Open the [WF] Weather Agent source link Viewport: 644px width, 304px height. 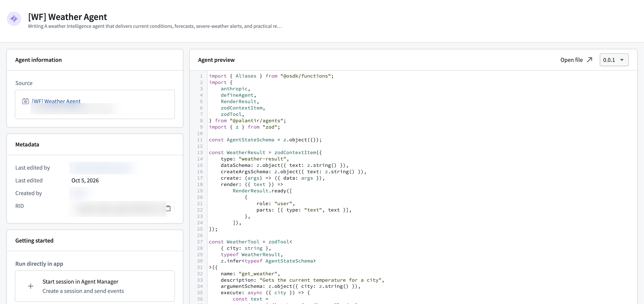click(x=56, y=101)
